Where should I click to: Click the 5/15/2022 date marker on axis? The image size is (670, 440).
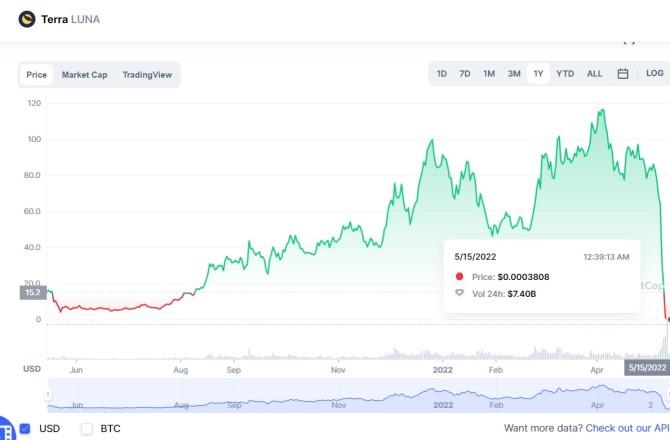point(647,368)
